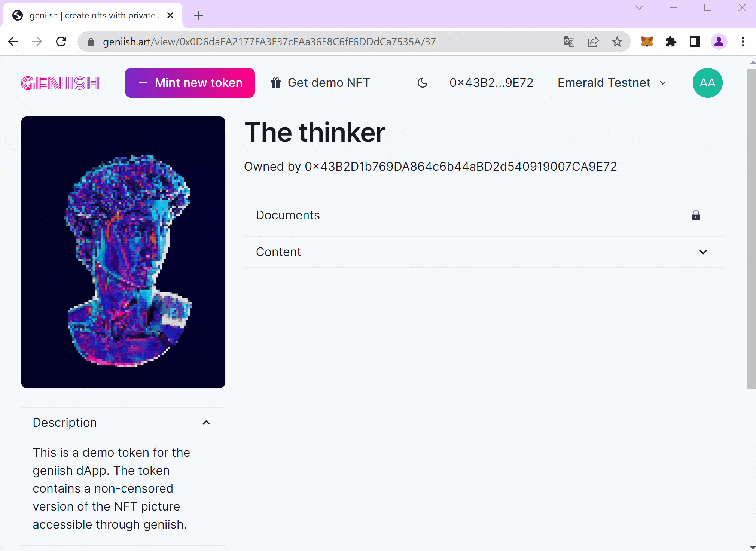Open the Chrome profile avatar
The width and height of the screenshot is (756, 551).
coord(719,42)
